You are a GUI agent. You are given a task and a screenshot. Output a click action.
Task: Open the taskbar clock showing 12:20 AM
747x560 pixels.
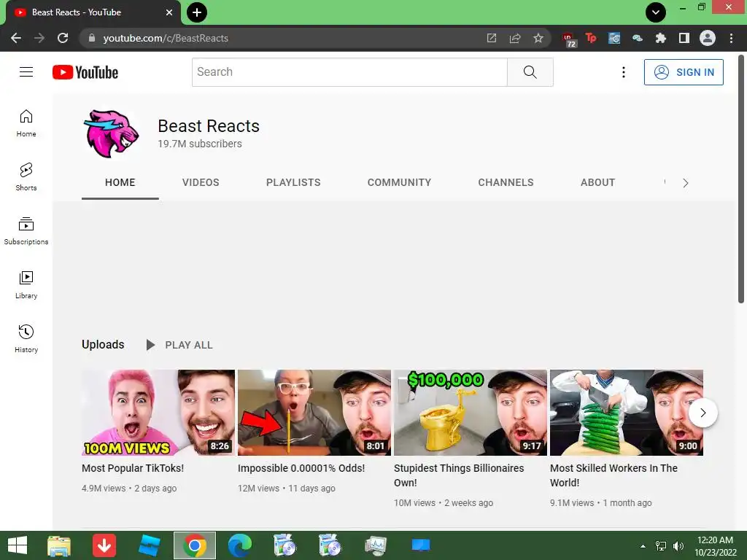coord(715,545)
